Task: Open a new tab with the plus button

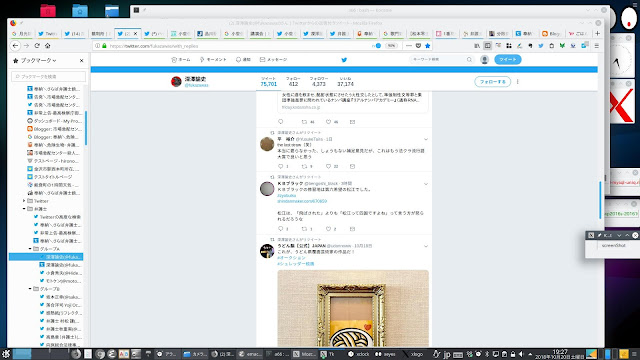Action: pos(598,33)
